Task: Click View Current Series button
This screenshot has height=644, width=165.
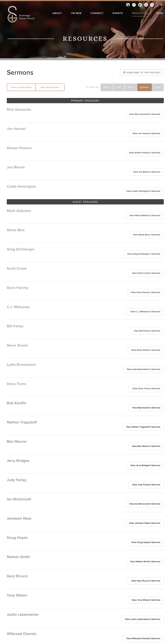Action: click(21, 87)
